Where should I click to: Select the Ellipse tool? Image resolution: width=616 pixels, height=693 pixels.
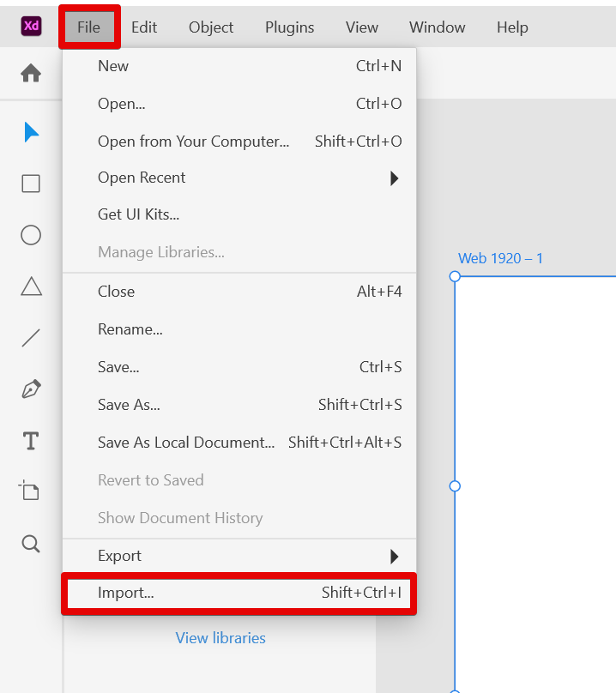click(31, 235)
